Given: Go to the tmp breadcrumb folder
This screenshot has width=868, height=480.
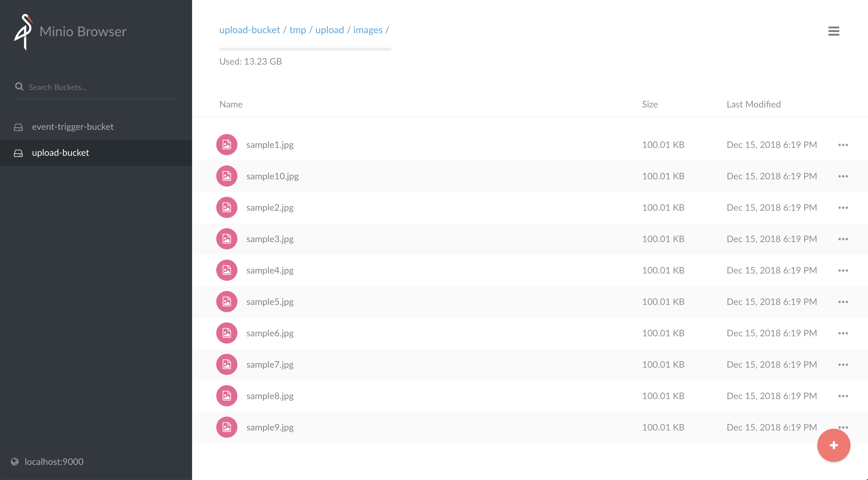Looking at the screenshot, I should [297, 30].
